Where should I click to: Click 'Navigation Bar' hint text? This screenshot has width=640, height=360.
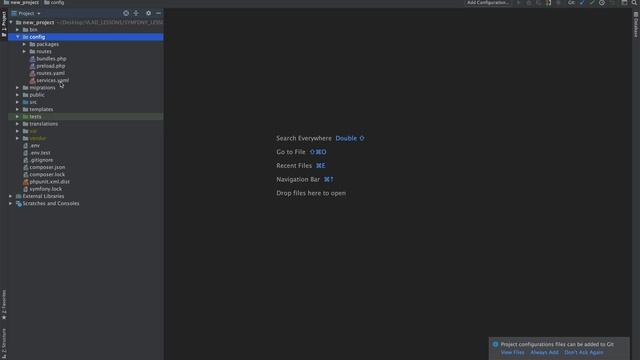pos(298,180)
